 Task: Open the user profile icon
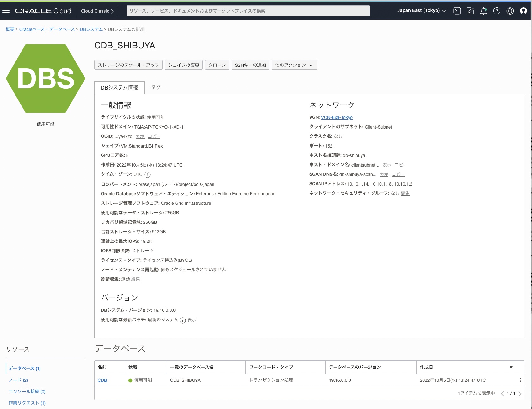[x=523, y=11]
